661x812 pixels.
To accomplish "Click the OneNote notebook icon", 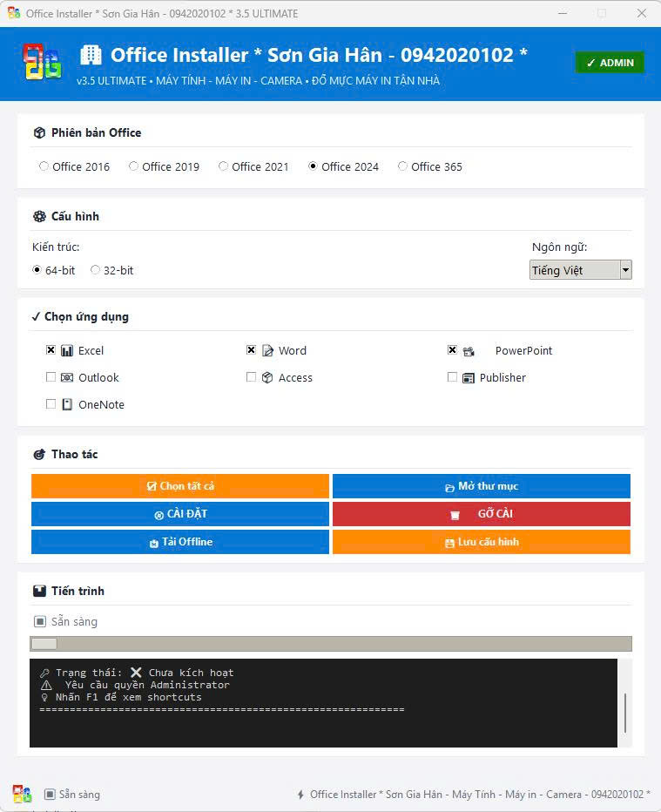I will pos(67,404).
